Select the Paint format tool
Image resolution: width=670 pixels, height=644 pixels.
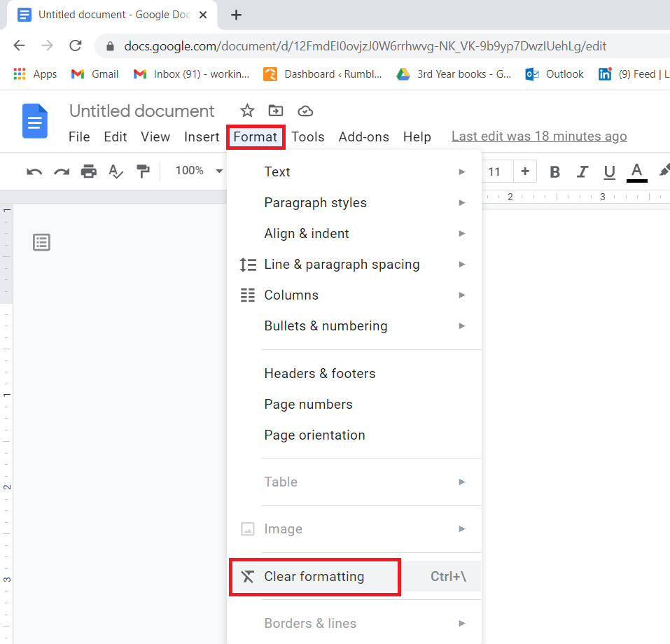[144, 171]
